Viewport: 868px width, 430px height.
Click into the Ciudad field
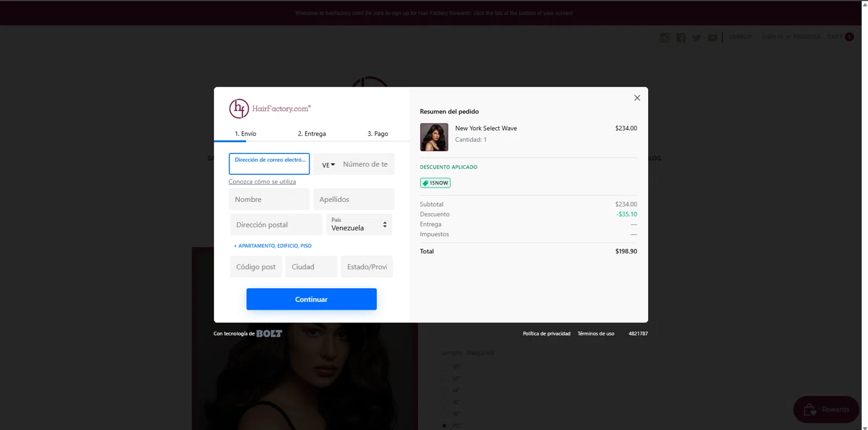[x=311, y=267]
